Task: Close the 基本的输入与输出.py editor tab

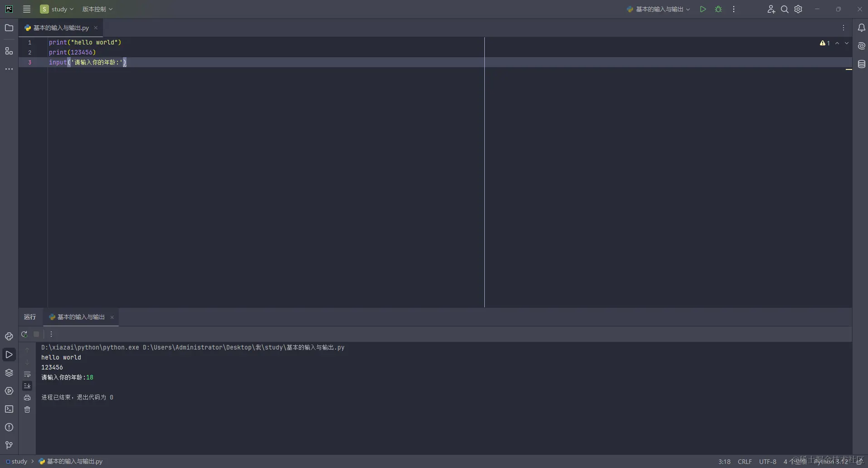Action: [96, 28]
